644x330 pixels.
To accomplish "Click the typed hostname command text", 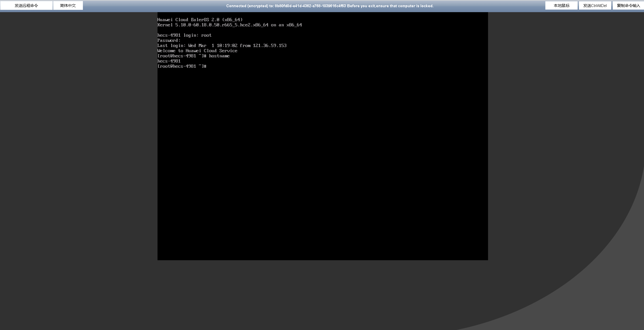I will (x=219, y=56).
